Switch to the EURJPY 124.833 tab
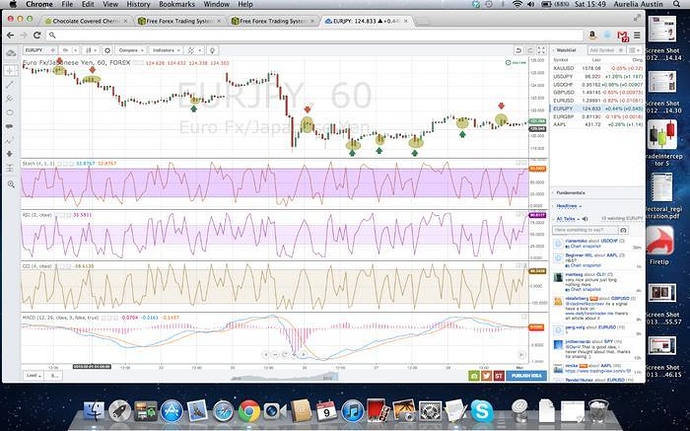Viewport: 690px width, 431px height. (x=366, y=21)
